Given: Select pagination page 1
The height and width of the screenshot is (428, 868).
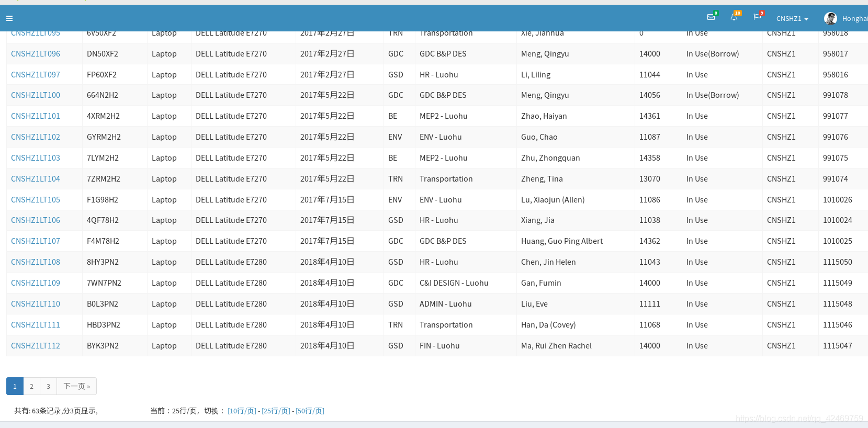Looking at the screenshot, I should [x=15, y=386].
